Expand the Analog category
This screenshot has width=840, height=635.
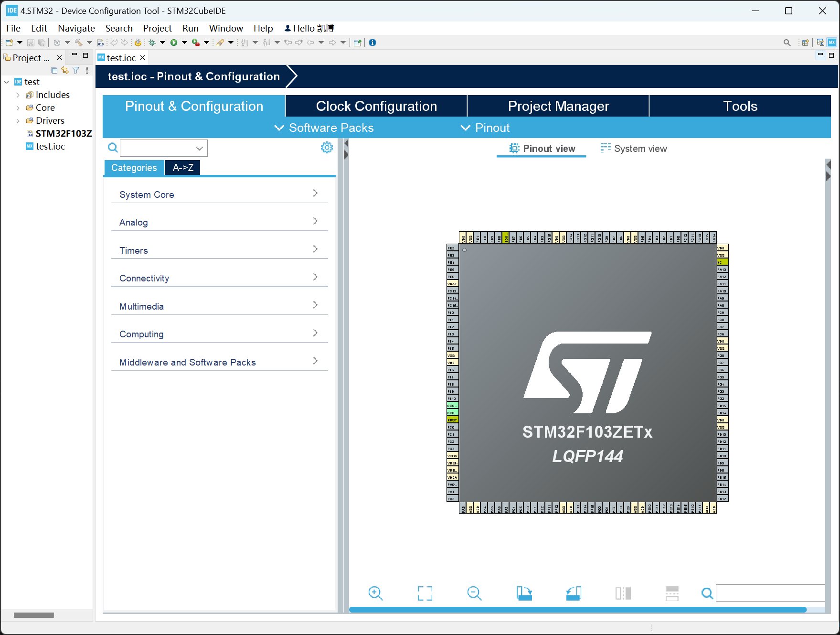tap(219, 222)
